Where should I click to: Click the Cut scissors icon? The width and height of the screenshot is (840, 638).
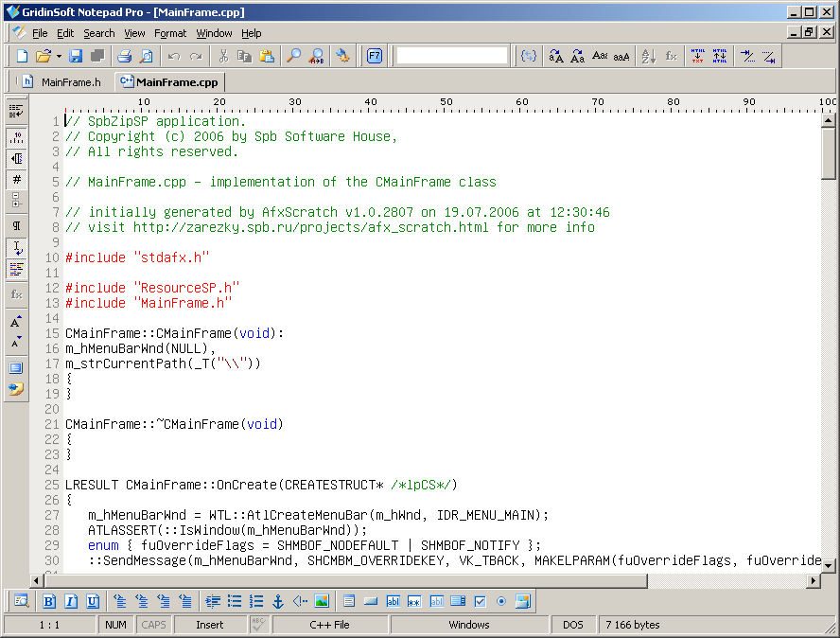[223, 57]
